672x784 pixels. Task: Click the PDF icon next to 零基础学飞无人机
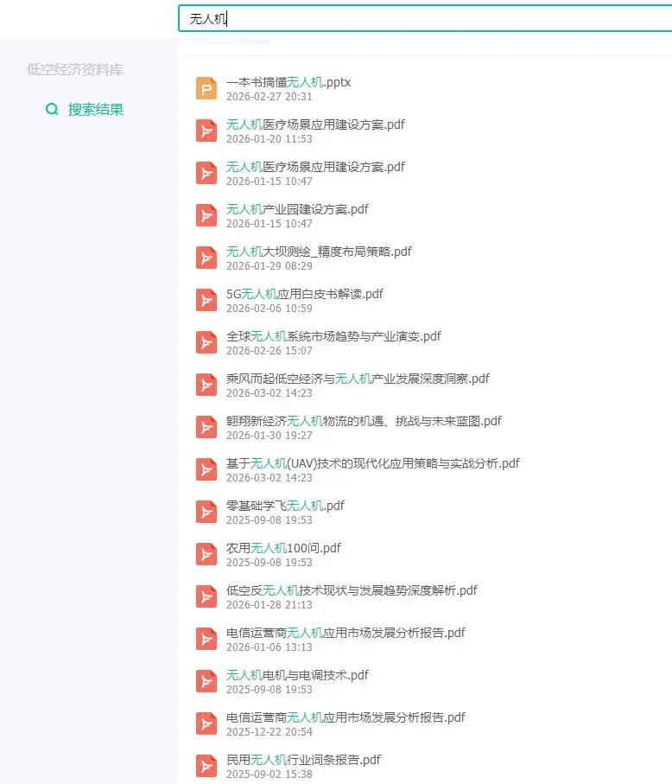206,512
